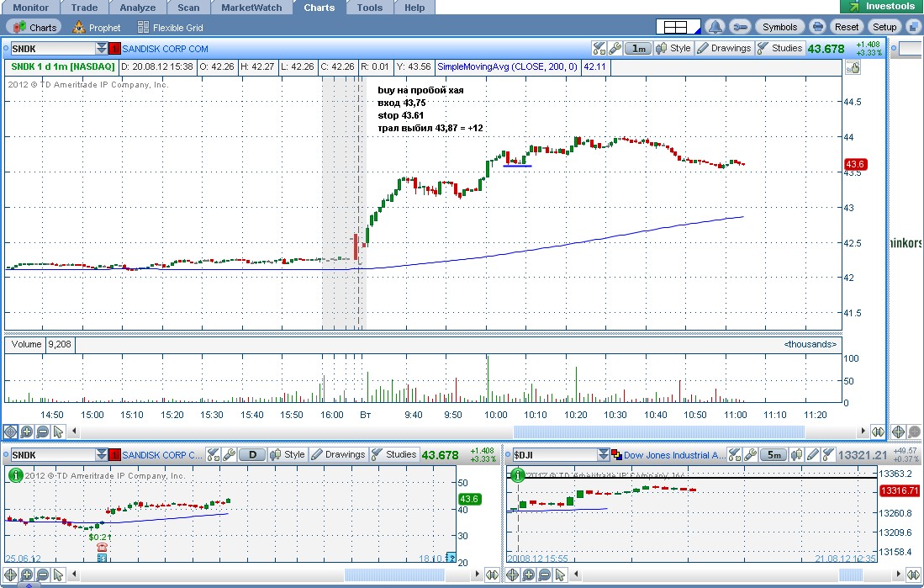
Task: Click candlestick style icon in $DJI chart
Action: (x=797, y=455)
